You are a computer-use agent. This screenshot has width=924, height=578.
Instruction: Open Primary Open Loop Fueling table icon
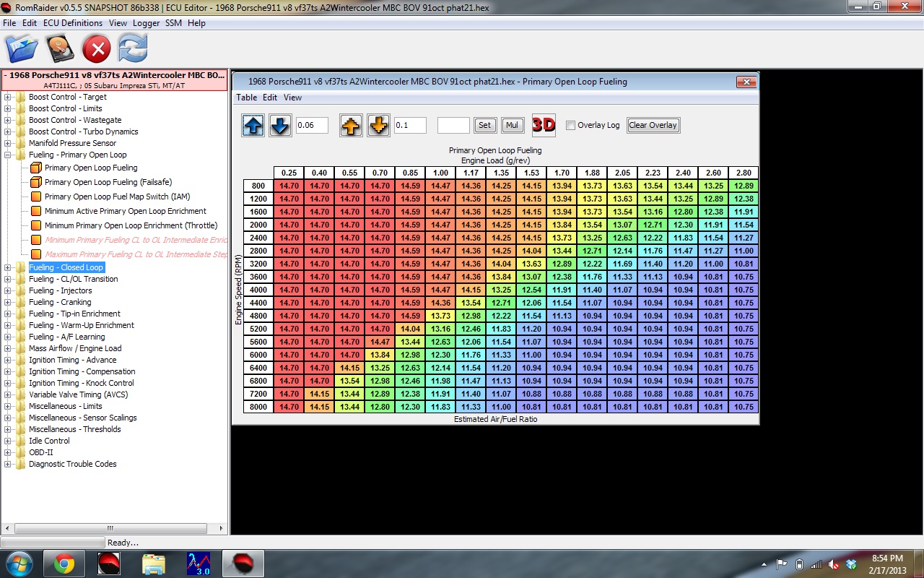[x=36, y=168]
